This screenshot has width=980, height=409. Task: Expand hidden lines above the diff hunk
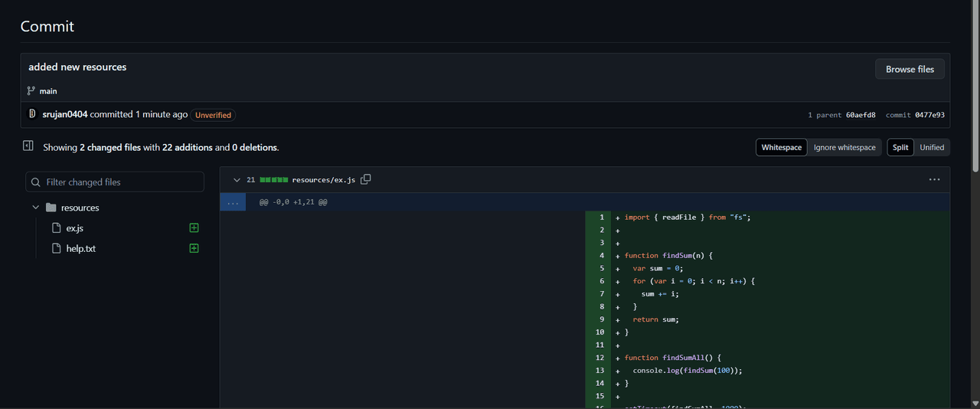click(x=233, y=202)
